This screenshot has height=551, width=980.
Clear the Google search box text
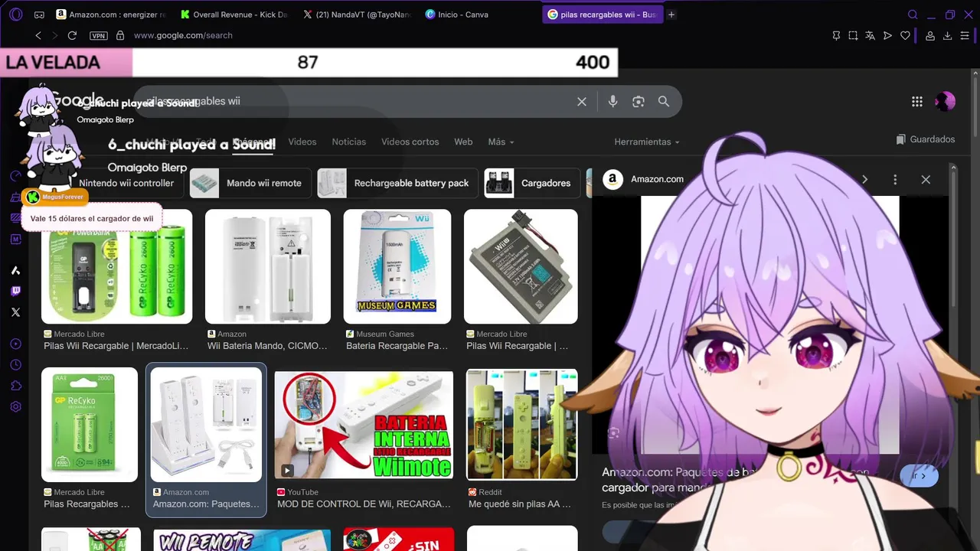(582, 101)
